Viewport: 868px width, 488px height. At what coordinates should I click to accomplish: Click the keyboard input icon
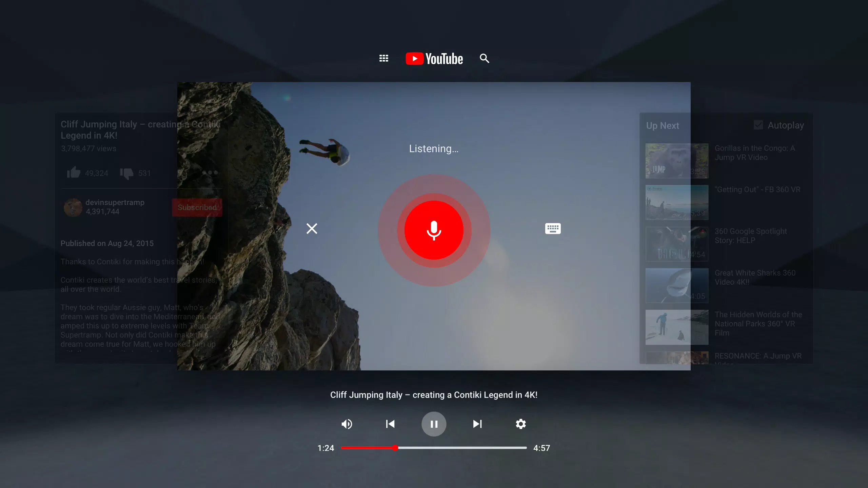click(553, 228)
